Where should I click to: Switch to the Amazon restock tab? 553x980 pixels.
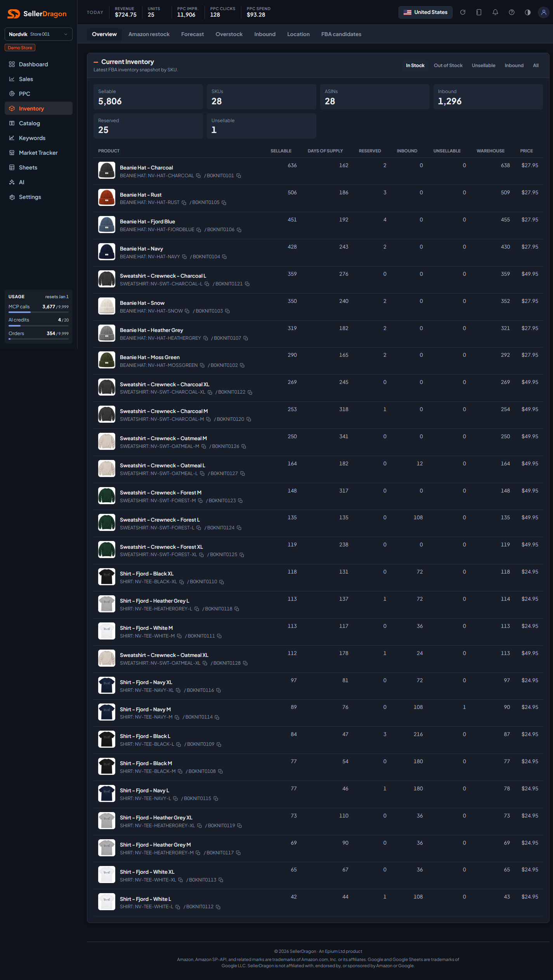click(149, 34)
